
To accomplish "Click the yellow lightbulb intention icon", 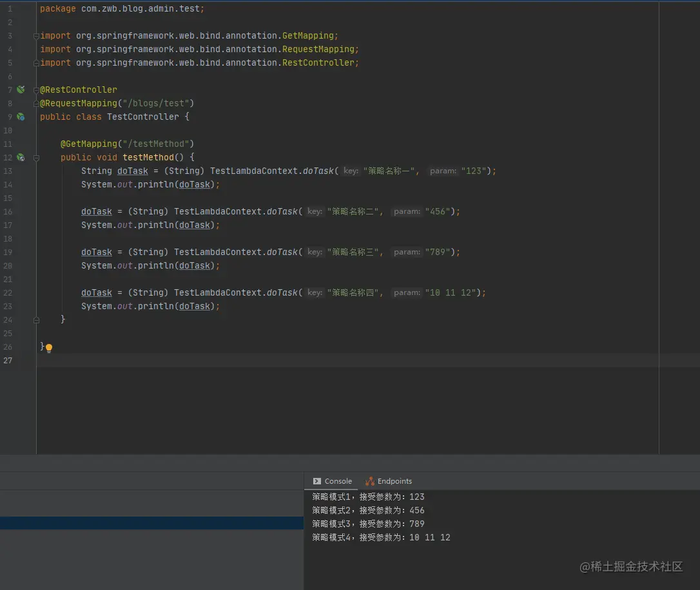I will [48, 348].
